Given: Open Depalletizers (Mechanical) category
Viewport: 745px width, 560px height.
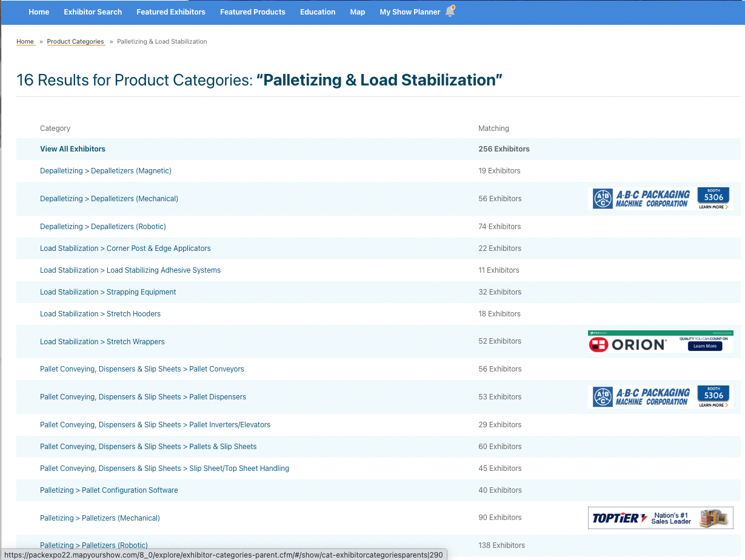Looking at the screenshot, I should pyautogui.click(x=109, y=198).
